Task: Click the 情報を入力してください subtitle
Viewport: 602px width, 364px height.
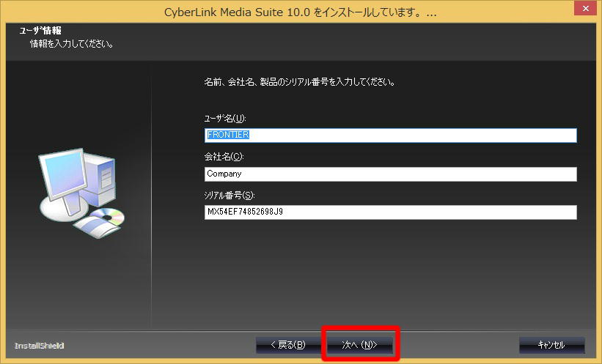Action: (x=72, y=44)
